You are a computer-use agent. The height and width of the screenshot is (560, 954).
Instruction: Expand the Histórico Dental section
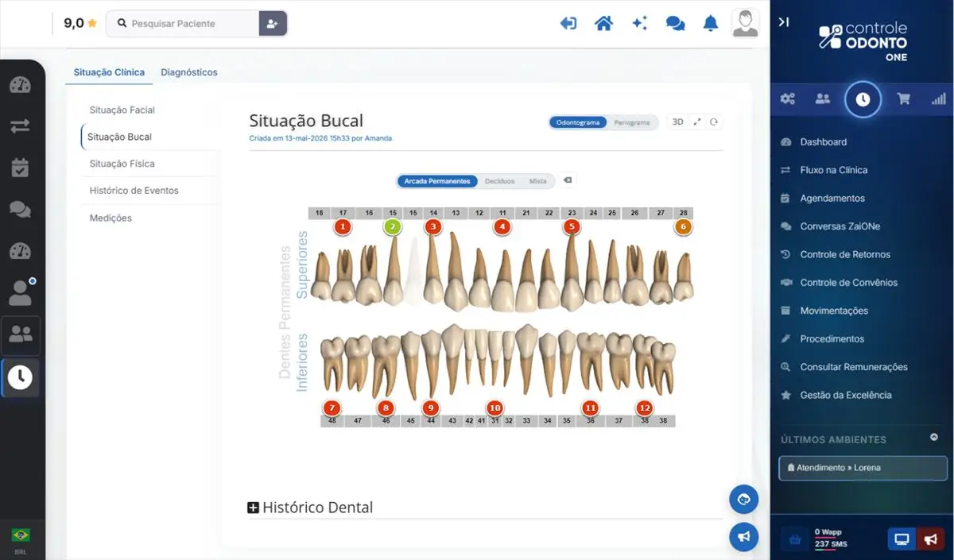[x=310, y=507]
